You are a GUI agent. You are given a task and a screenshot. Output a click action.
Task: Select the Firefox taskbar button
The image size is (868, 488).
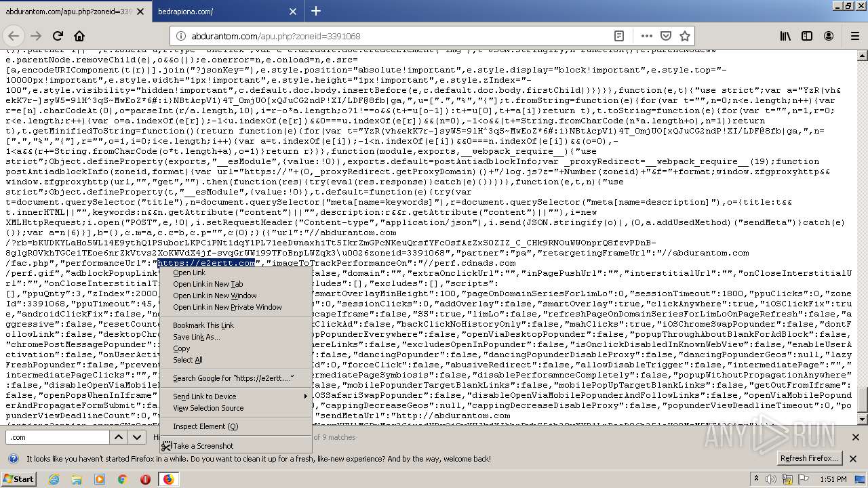tap(168, 479)
